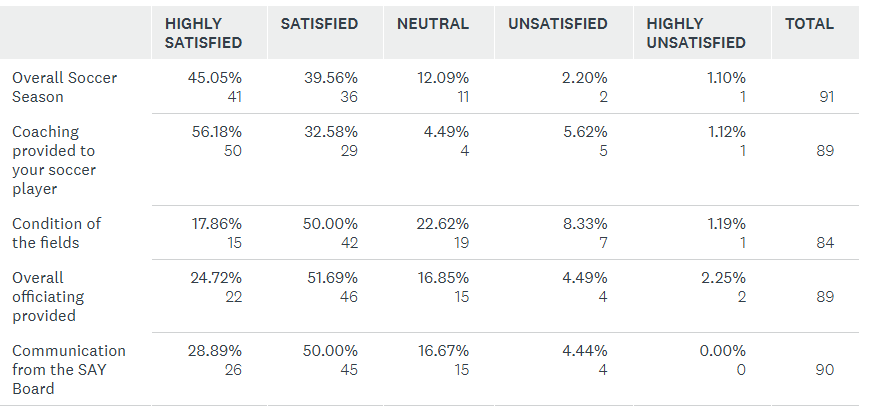Click the 39.56% Satisfied season cell
Viewport: 871px width, 416px height.
coord(330,78)
